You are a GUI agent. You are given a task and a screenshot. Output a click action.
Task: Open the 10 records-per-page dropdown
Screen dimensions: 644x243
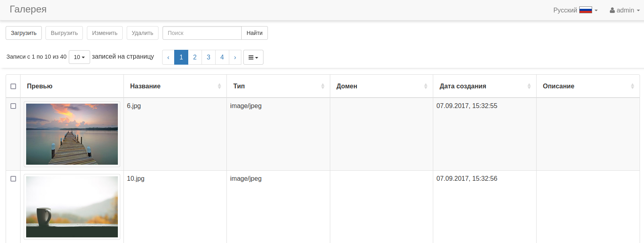tap(79, 57)
